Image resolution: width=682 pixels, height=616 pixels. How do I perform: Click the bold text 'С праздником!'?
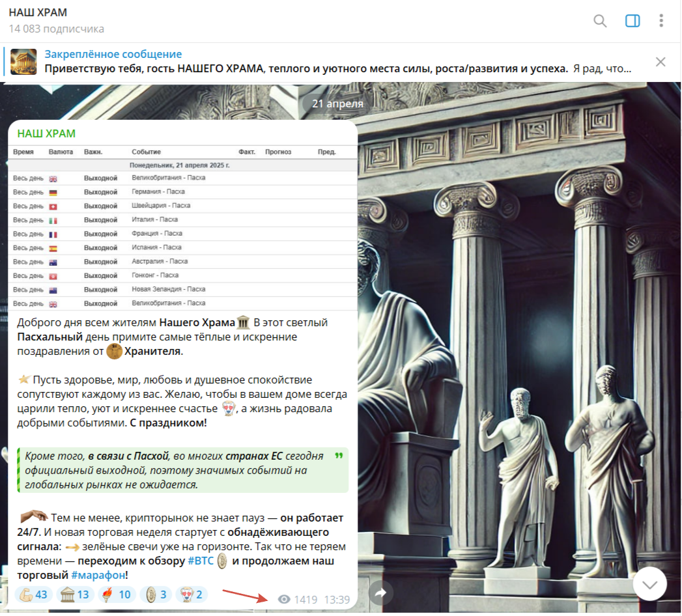tap(168, 423)
